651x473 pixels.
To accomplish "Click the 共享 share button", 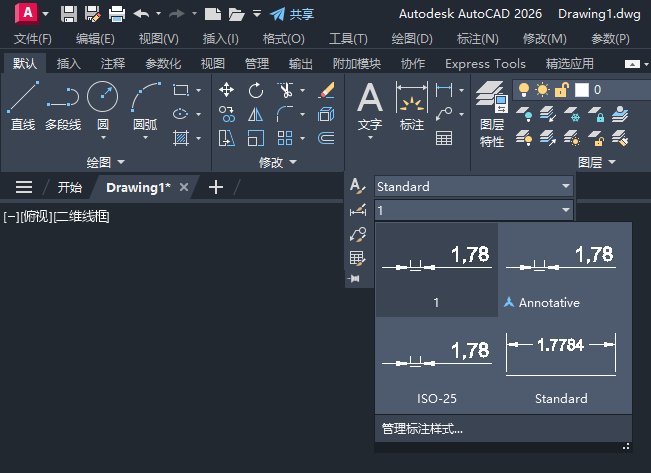I will (x=292, y=14).
